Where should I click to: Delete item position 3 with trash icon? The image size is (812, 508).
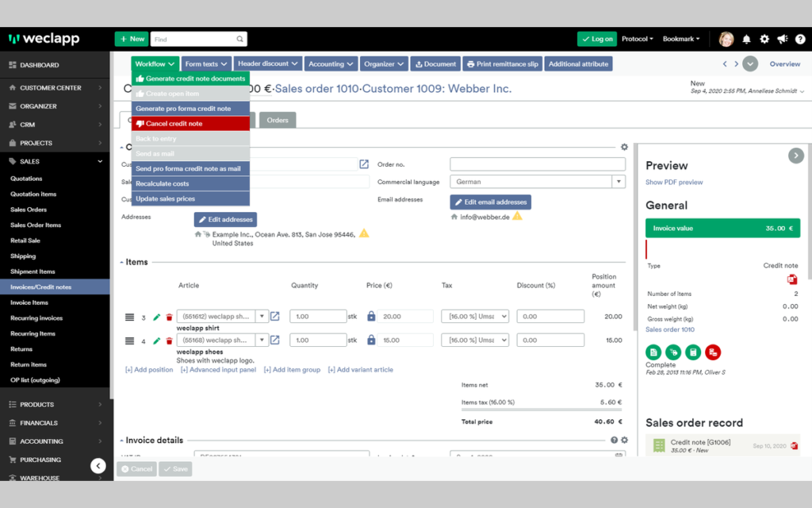click(169, 317)
